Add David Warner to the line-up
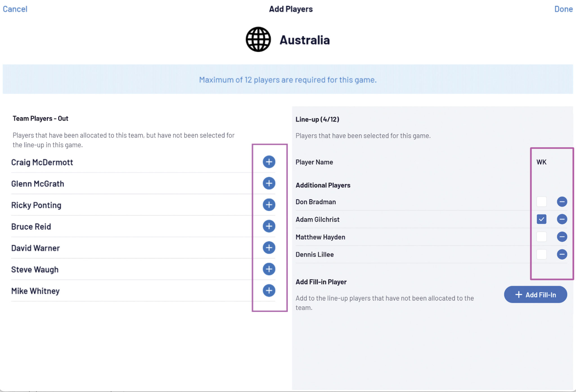Screen dimensions: 576x392 click(x=269, y=248)
